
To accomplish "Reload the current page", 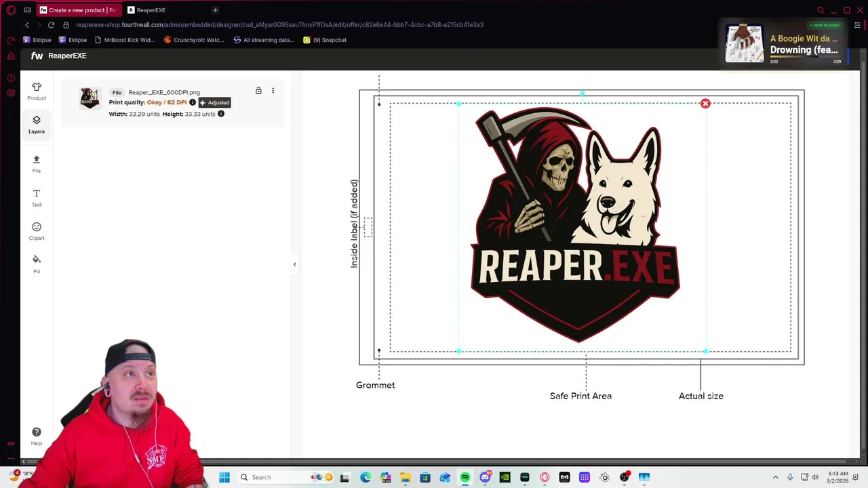I will (51, 25).
